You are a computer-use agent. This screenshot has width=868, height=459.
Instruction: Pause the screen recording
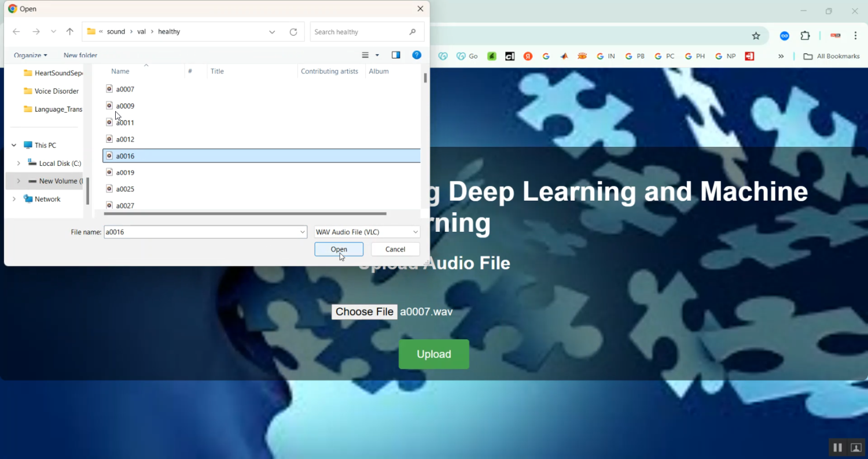[x=837, y=447]
